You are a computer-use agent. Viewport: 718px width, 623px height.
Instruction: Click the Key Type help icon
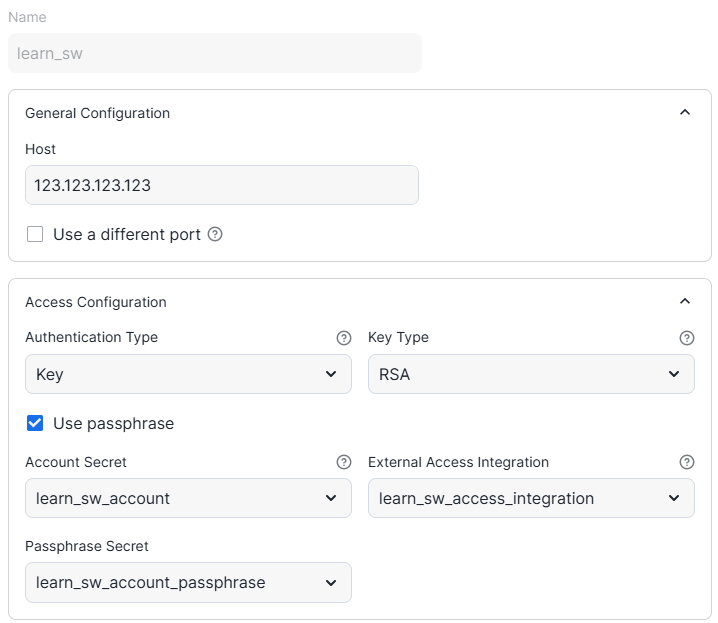click(x=687, y=338)
